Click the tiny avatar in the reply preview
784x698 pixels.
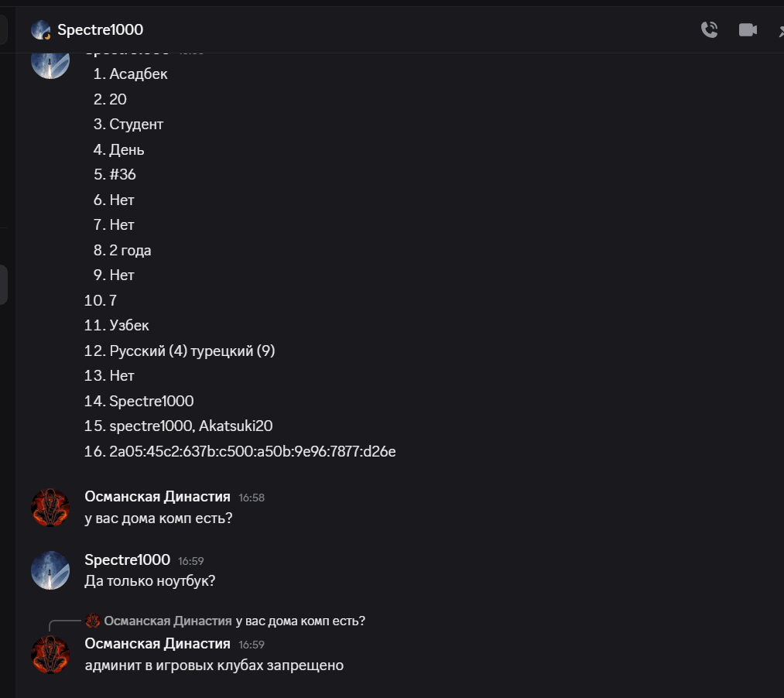(93, 621)
